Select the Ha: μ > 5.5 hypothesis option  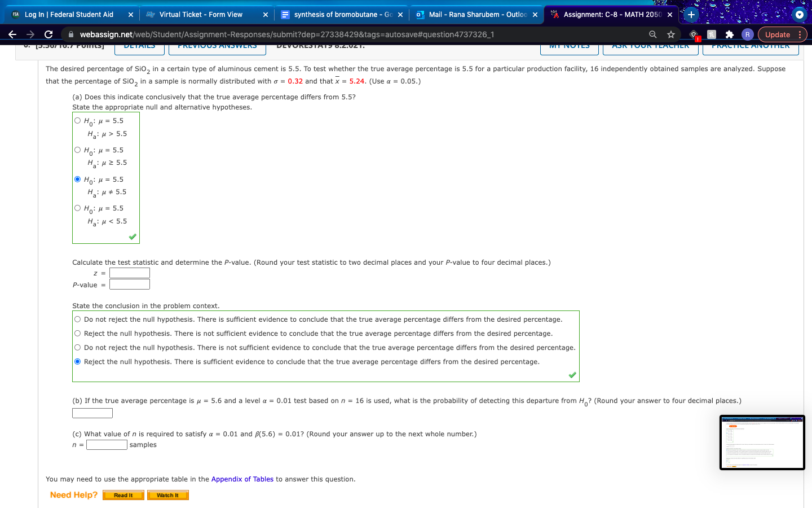(77, 120)
